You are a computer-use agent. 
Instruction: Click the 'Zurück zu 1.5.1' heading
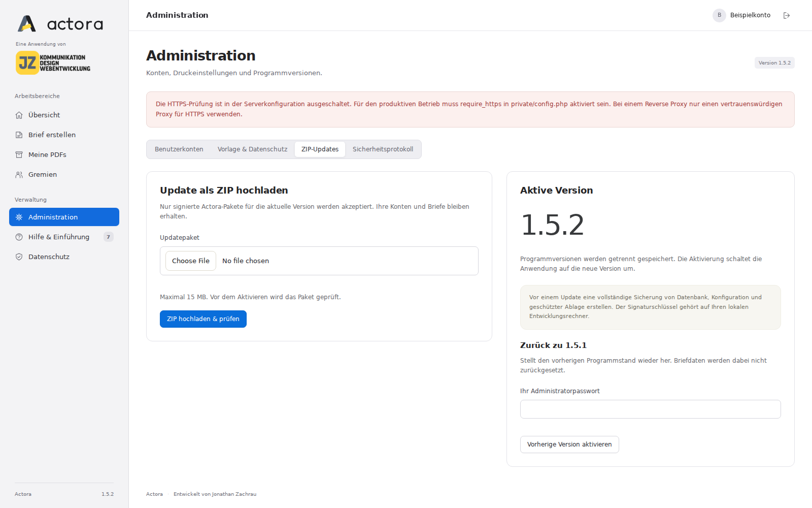[x=553, y=345]
